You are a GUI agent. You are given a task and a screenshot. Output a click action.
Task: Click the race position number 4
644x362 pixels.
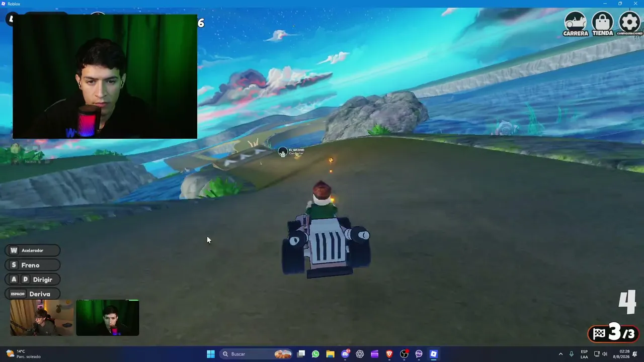627,302
